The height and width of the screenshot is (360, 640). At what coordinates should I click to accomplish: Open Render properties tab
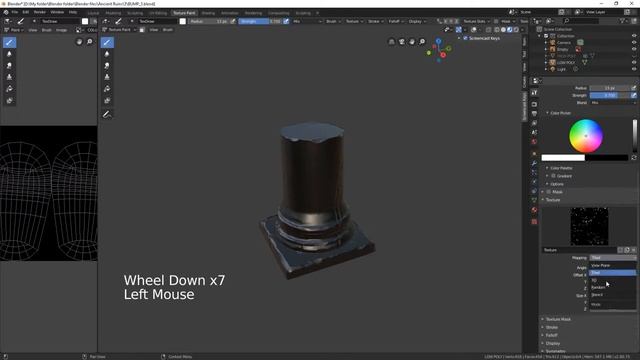pos(534,104)
